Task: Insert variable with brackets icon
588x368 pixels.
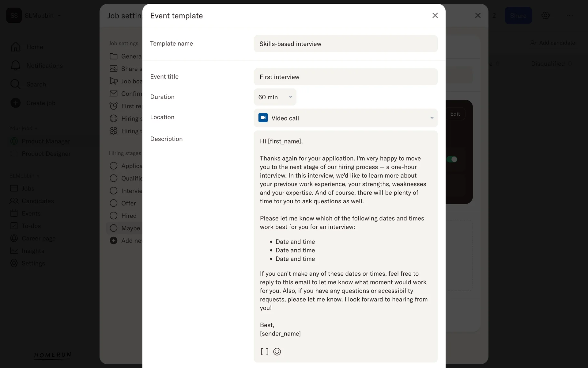Action: click(264, 351)
